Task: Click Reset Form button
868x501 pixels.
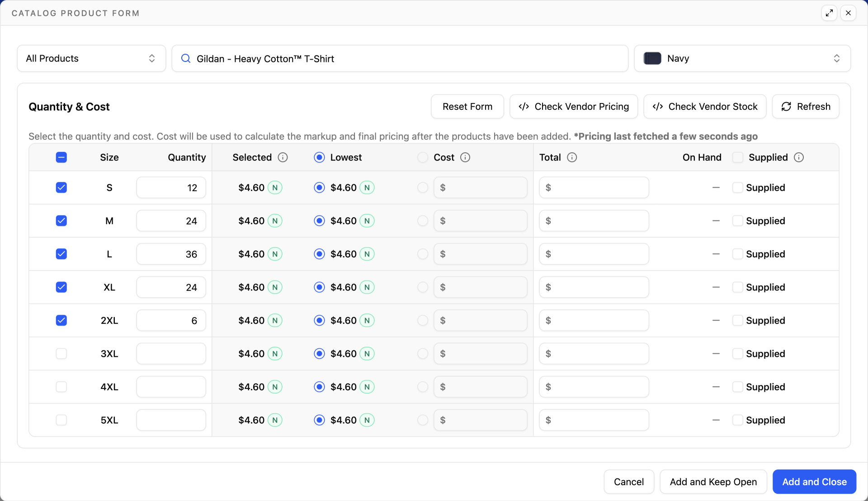Action: pyautogui.click(x=467, y=107)
